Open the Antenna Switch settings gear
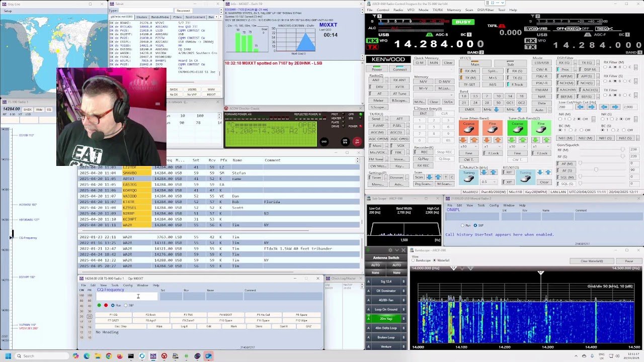This screenshot has width=644, height=362. 390,250
